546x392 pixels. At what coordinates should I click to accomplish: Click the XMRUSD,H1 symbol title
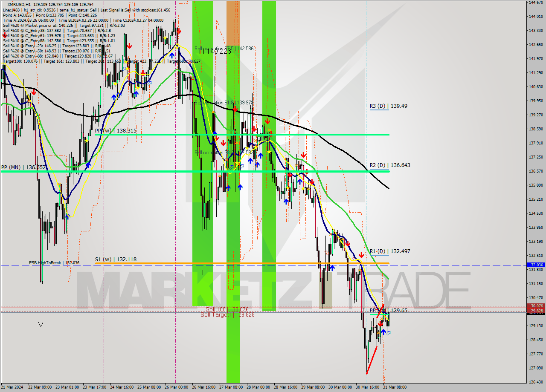point(20,4)
